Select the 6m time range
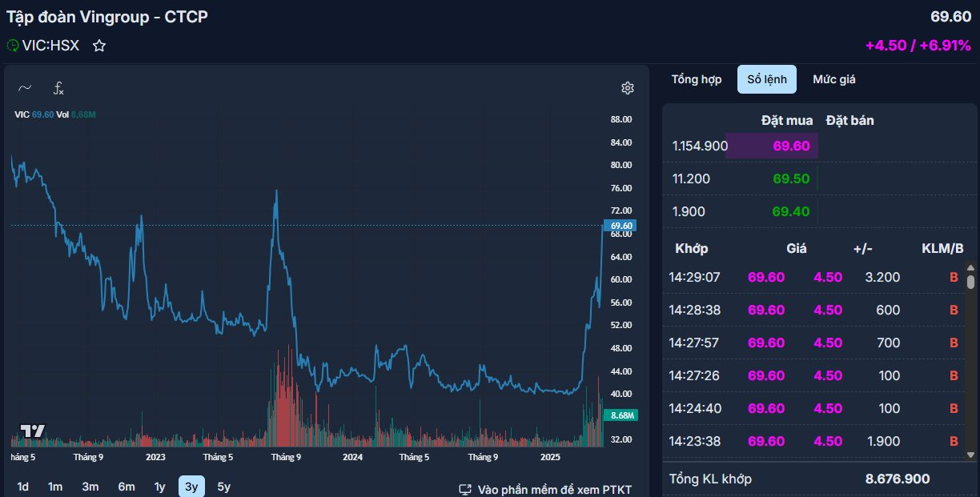This screenshot has width=980, height=497. [x=127, y=487]
